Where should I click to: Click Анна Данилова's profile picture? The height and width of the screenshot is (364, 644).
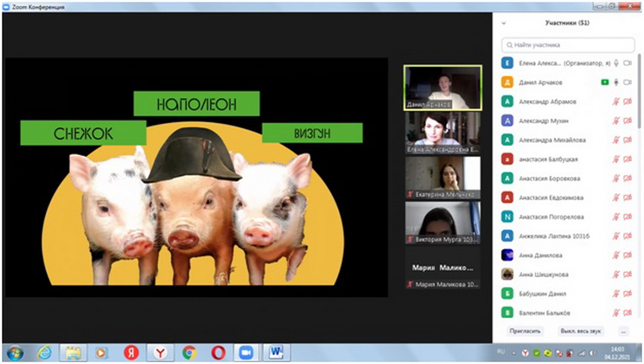tap(507, 255)
